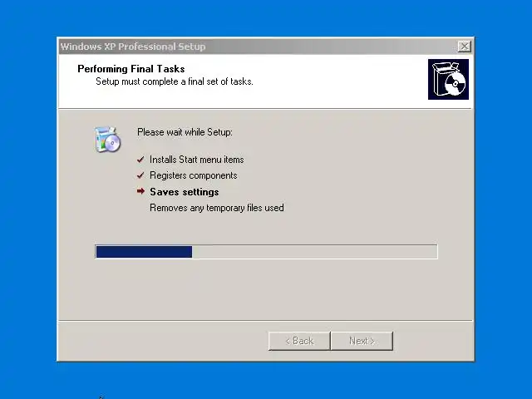Screen dimensions: 532x399
Task: Click Removes any temporary files used text
Action: click(x=217, y=208)
